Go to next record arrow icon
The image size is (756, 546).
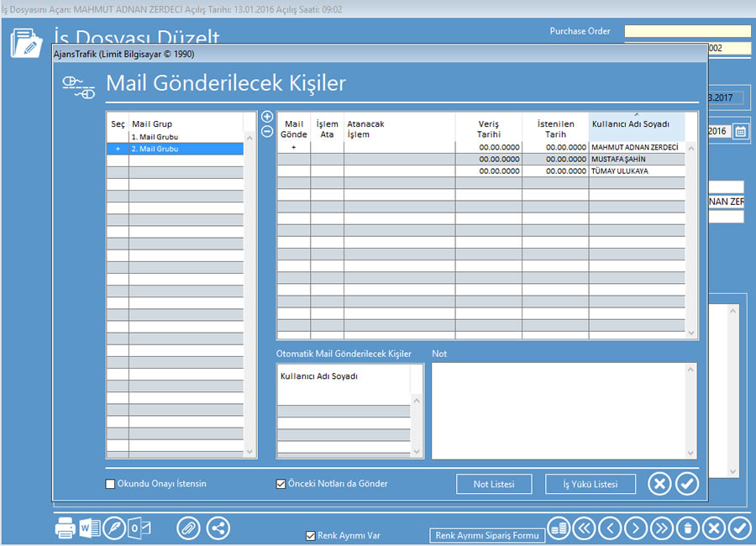point(636,528)
